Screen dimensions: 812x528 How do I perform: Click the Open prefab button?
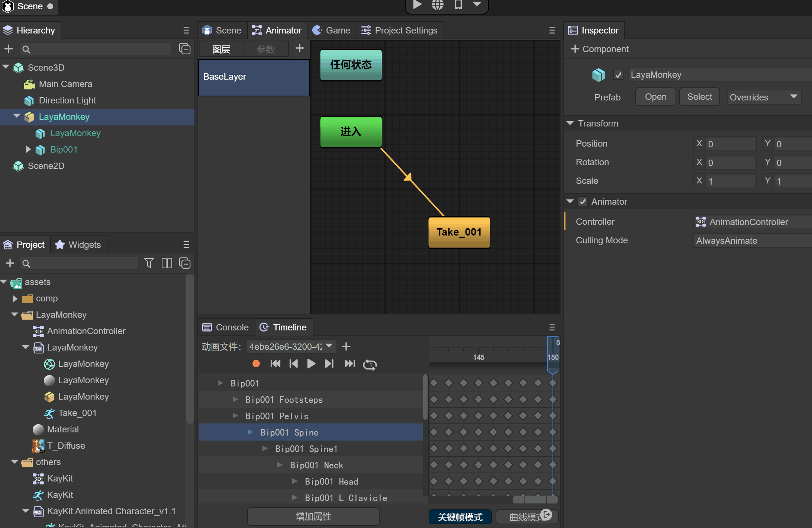coord(655,97)
